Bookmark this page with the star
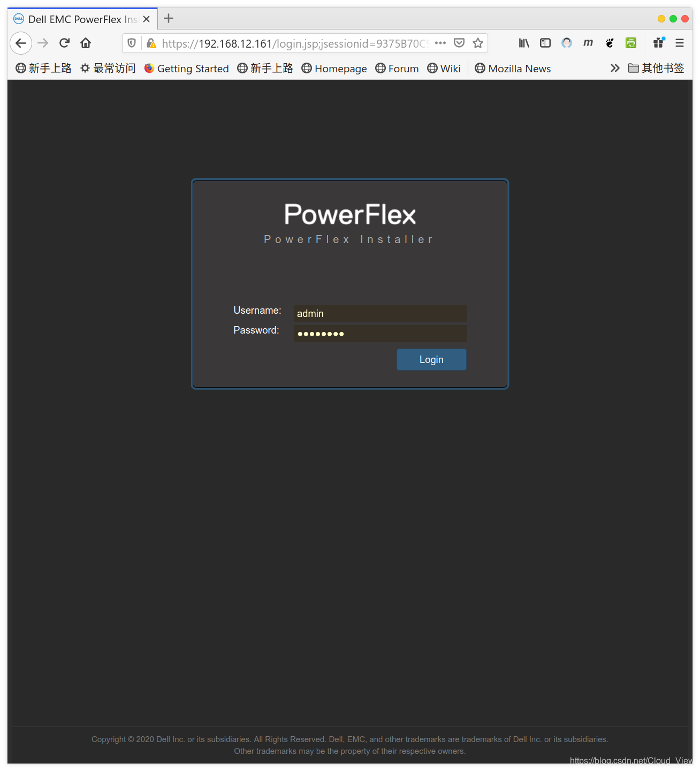The image size is (700, 771). (x=478, y=43)
